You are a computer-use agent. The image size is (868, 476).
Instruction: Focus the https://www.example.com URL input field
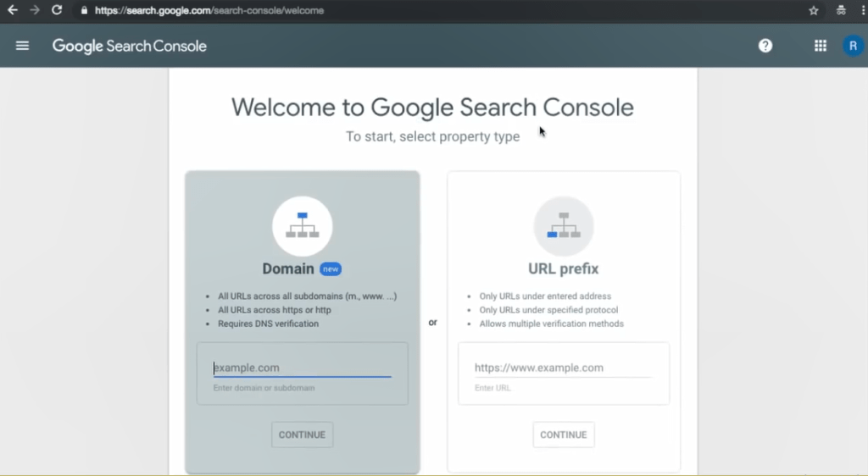click(x=563, y=368)
